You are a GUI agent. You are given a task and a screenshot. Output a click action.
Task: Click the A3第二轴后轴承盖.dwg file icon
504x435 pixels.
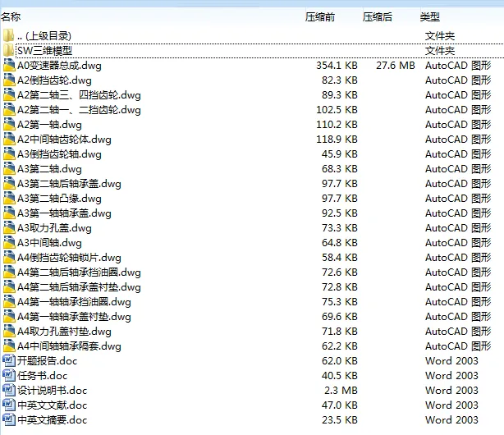9,184
